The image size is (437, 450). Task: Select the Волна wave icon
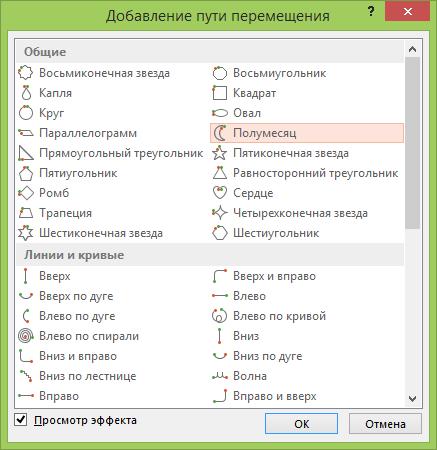(x=220, y=376)
